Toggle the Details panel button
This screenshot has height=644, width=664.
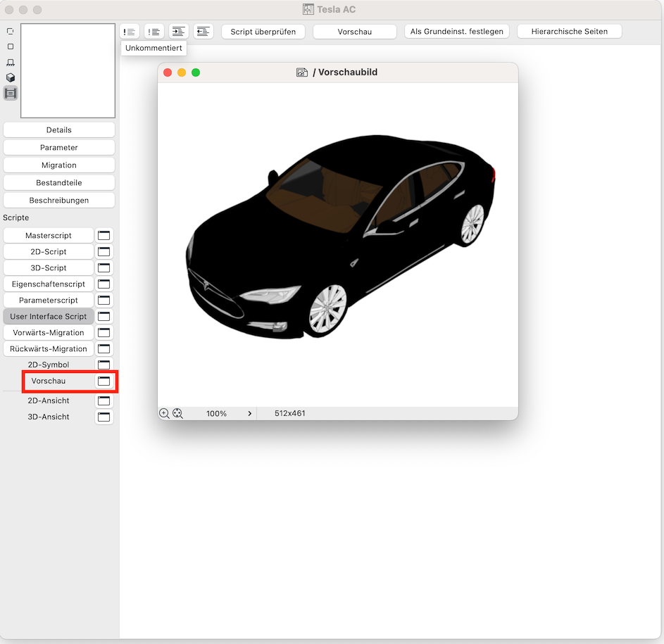click(59, 130)
